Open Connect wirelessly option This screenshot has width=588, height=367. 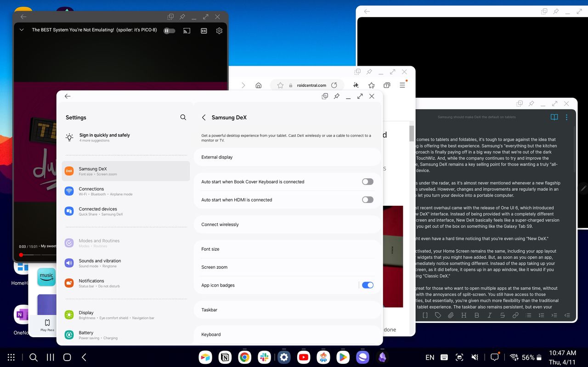click(288, 225)
